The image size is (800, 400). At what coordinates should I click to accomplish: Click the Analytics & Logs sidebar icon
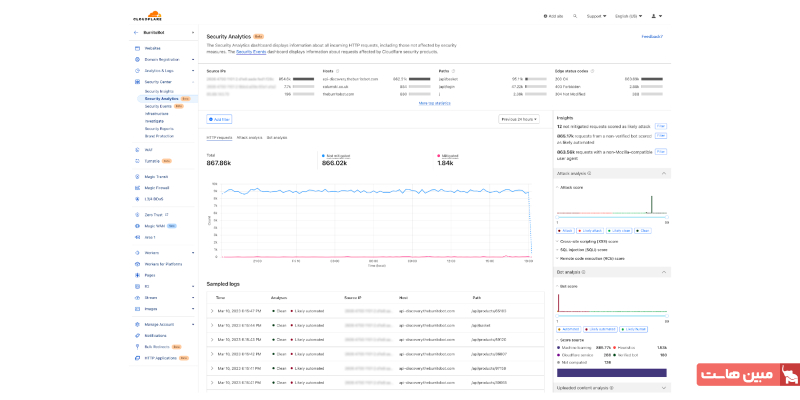coord(137,71)
